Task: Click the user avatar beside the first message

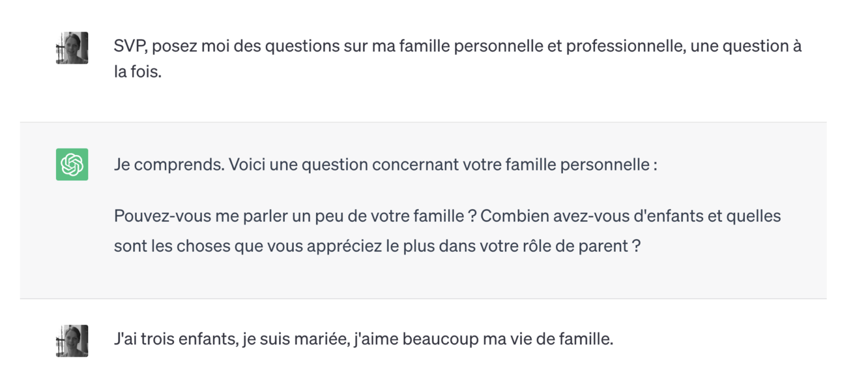Action: (72, 48)
